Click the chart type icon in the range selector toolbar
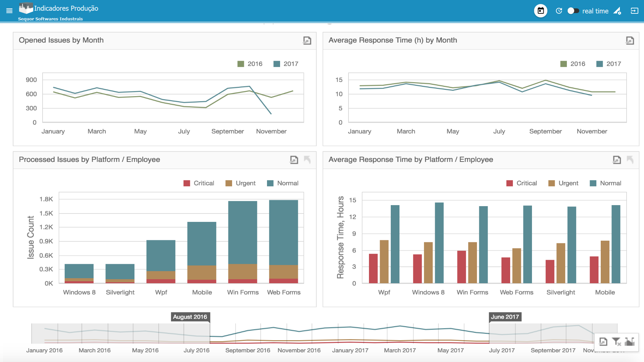This screenshot has height=362, width=644. (x=630, y=342)
